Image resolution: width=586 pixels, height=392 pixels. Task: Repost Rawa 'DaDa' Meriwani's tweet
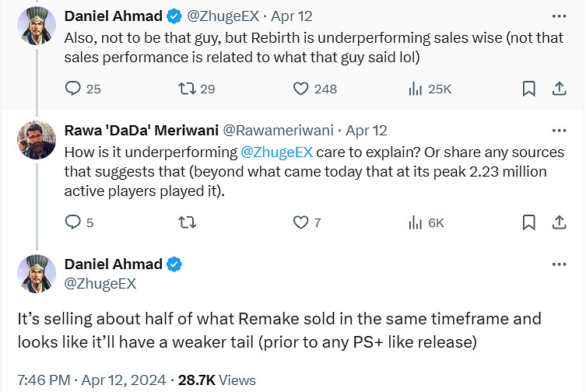point(187,222)
